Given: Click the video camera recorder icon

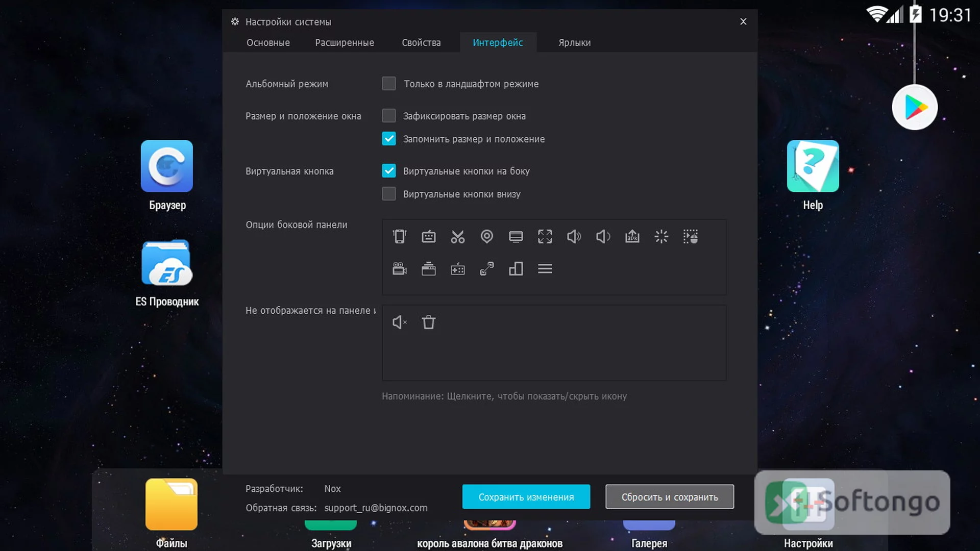Looking at the screenshot, I should (x=399, y=269).
